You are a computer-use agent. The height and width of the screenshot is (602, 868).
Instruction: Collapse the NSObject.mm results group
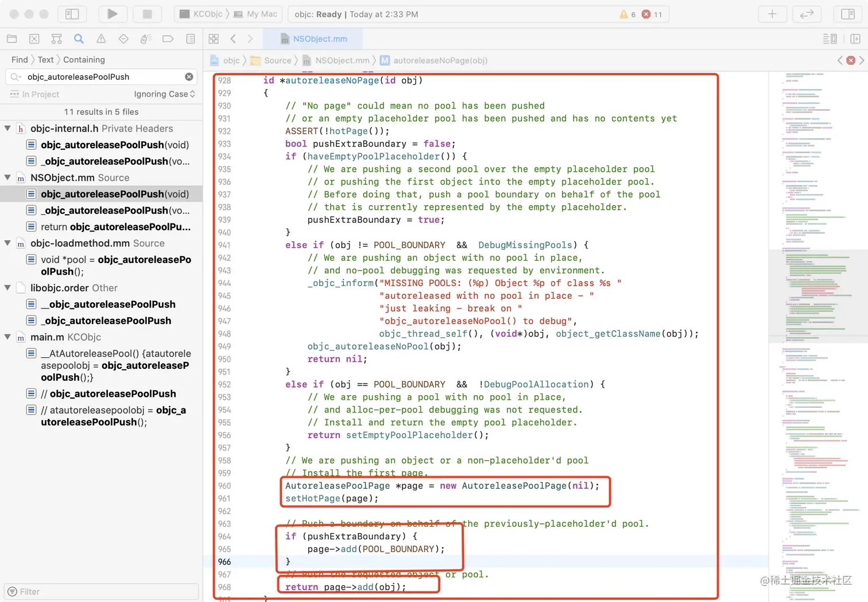7,178
